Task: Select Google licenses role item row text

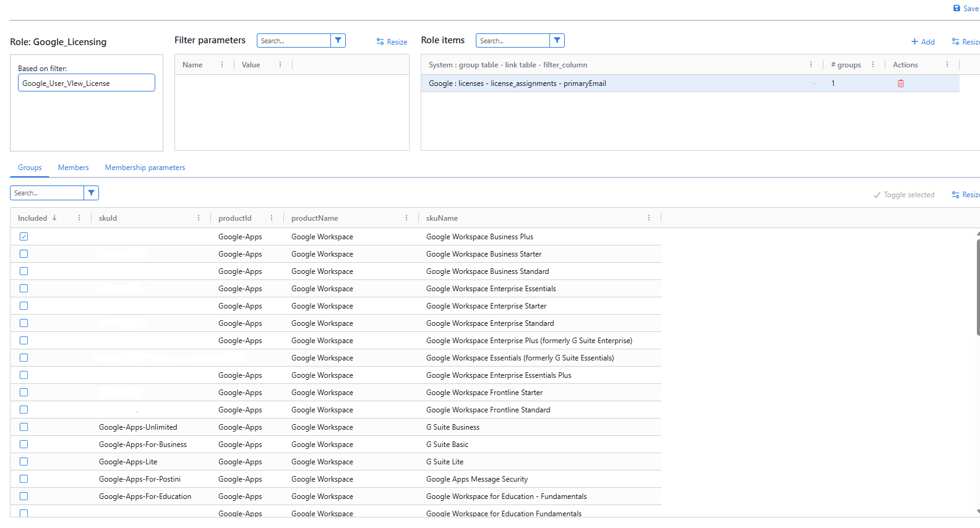Action: click(x=517, y=83)
